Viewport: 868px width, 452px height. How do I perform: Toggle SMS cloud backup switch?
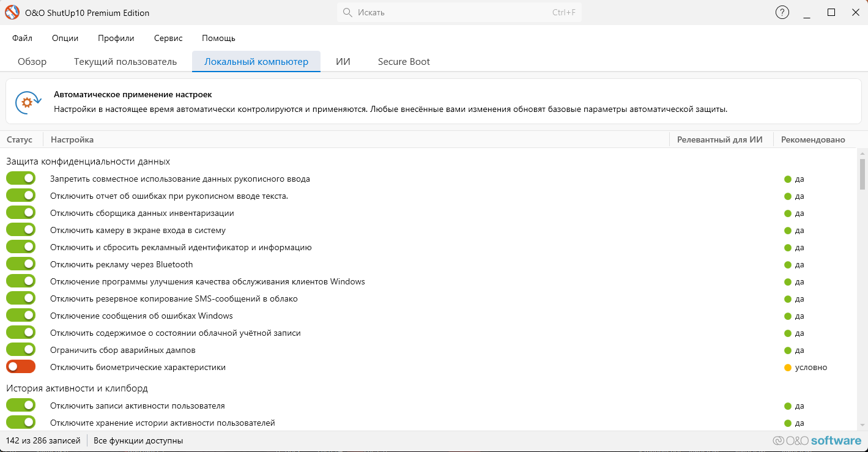(x=21, y=298)
